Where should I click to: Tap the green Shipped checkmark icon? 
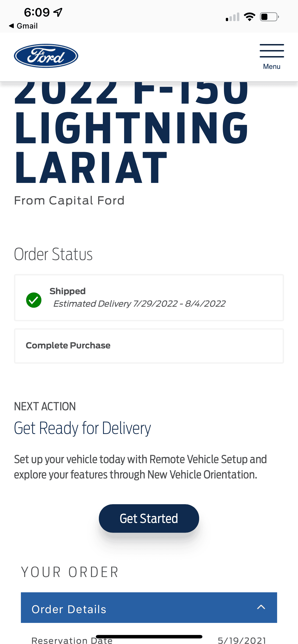(34, 300)
